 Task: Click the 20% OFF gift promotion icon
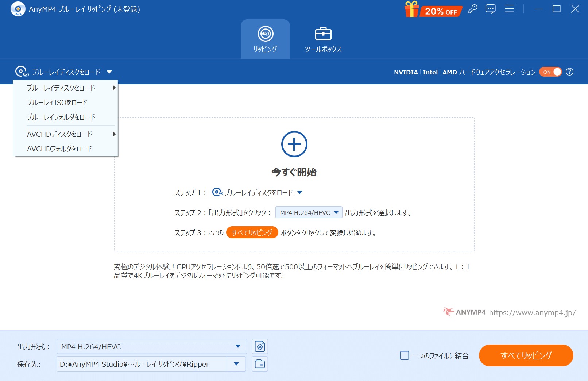pyautogui.click(x=433, y=9)
